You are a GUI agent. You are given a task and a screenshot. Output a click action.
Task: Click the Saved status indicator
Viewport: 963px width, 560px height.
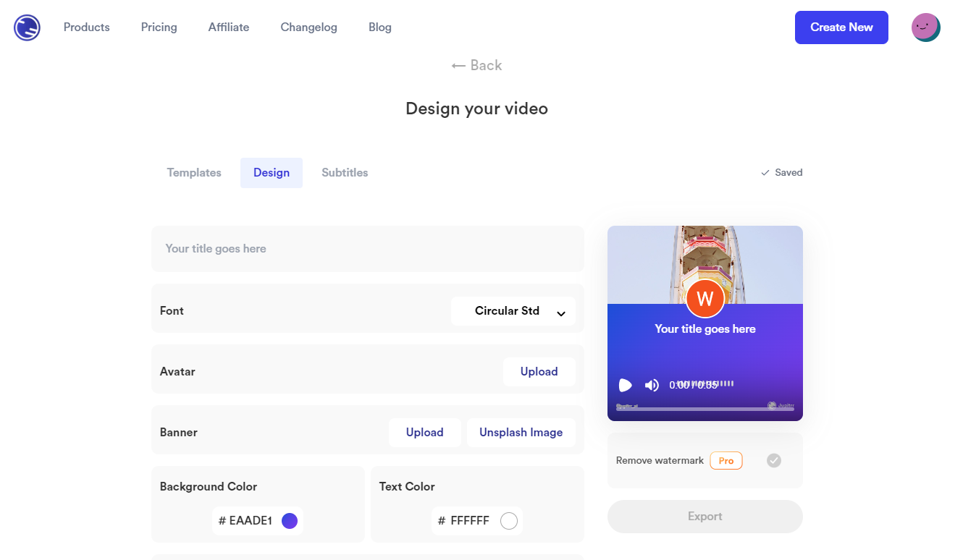[x=781, y=173]
